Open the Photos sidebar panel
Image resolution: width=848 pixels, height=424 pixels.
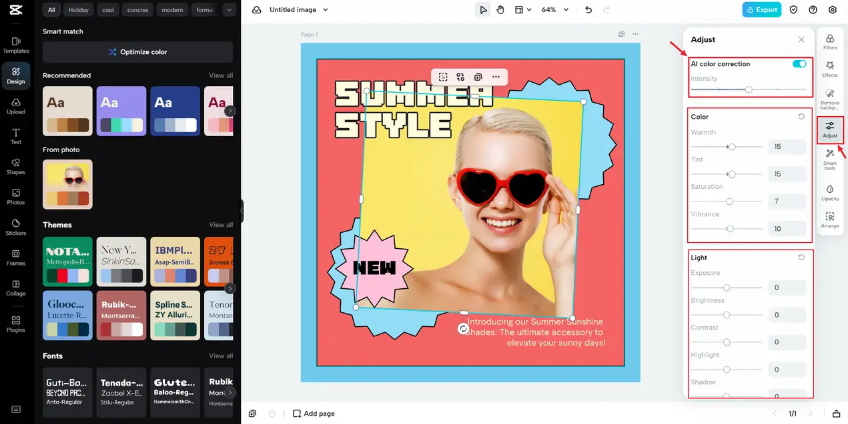pos(16,197)
